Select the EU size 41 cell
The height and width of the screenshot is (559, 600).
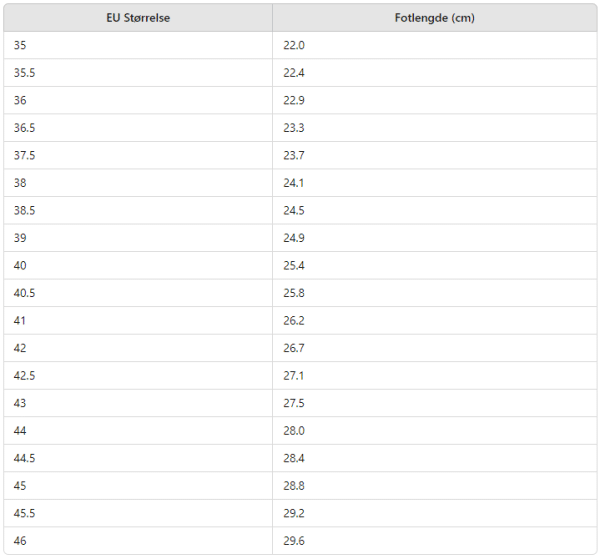[x=21, y=321]
